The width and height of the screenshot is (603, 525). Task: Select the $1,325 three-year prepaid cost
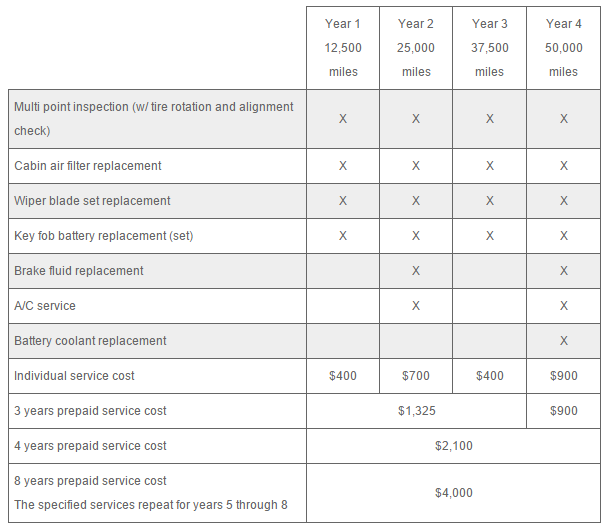click(x=416, y=411)
